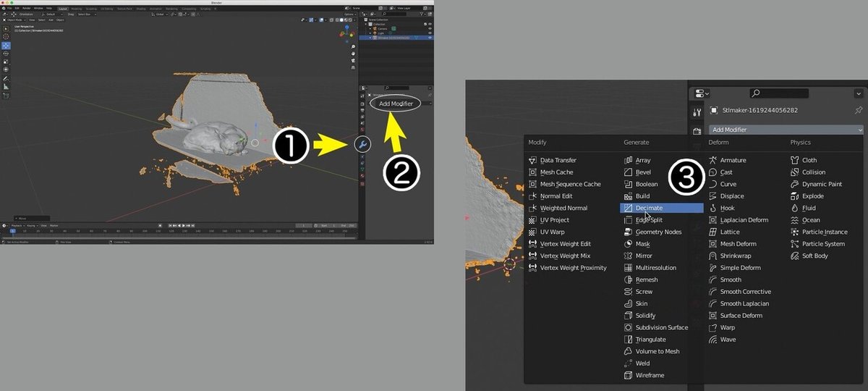Toggle visibility eye for Light in outliner
Screen dimensions: 868x391
(x=430, y=33)
